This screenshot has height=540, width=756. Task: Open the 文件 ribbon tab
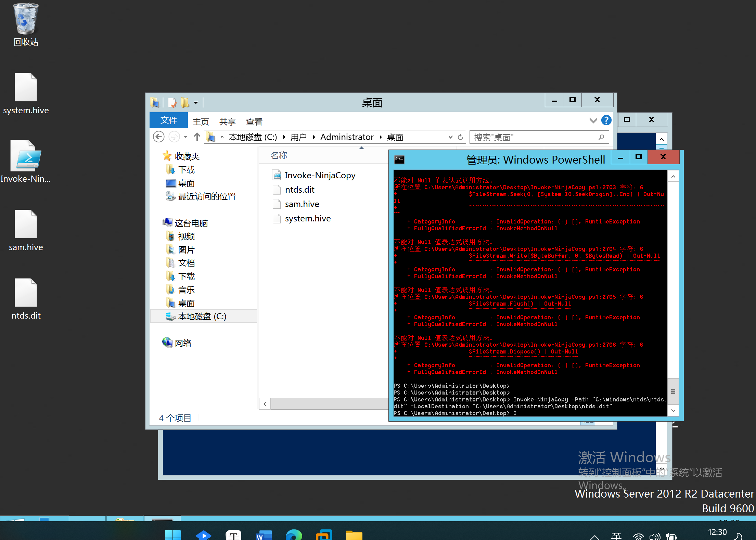click(x=168, y=120)
